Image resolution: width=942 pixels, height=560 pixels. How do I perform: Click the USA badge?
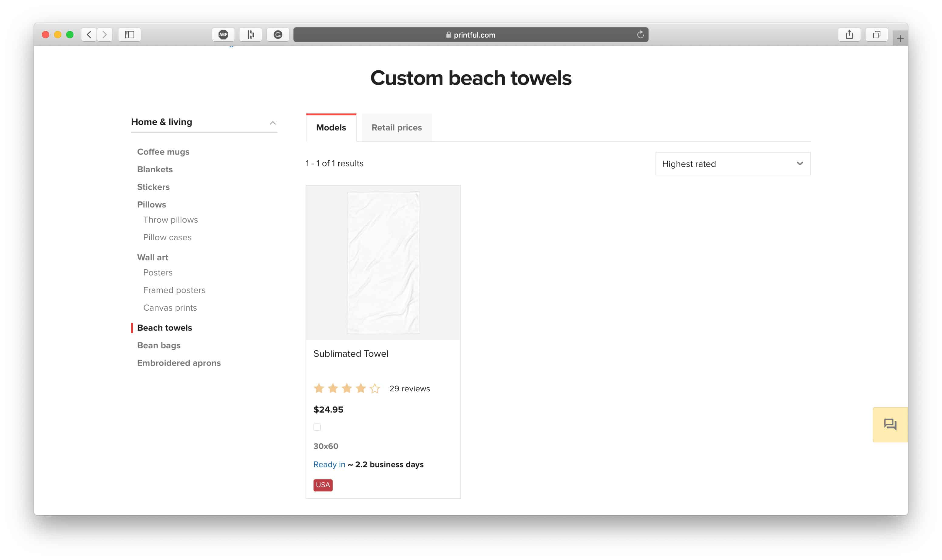pos(323,485)
